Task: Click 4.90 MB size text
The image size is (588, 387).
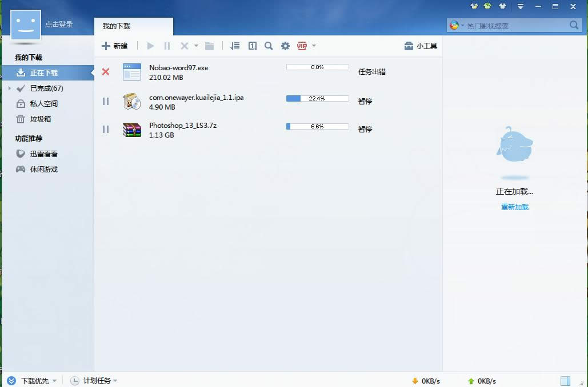Action: 162,107
